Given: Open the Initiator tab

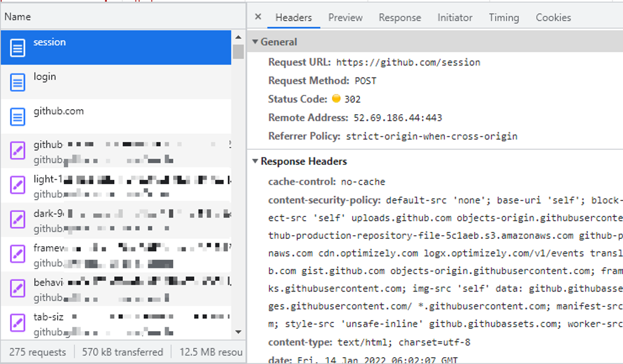Looking at the screenshot, I should (455, 17).
